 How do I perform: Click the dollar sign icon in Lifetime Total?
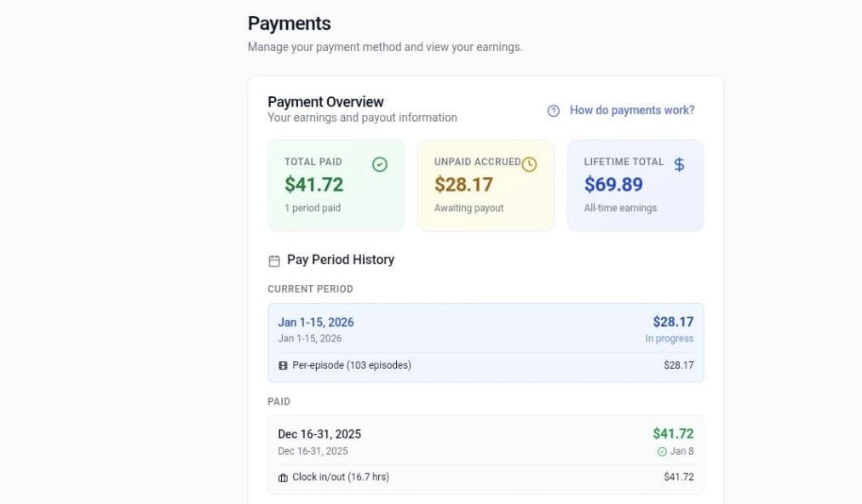pyautogui.click(x=680, y=164)
